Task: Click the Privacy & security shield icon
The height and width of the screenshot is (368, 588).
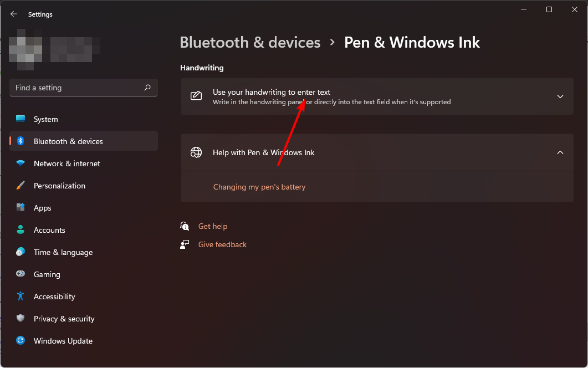Action: click(x=21, y=319)
